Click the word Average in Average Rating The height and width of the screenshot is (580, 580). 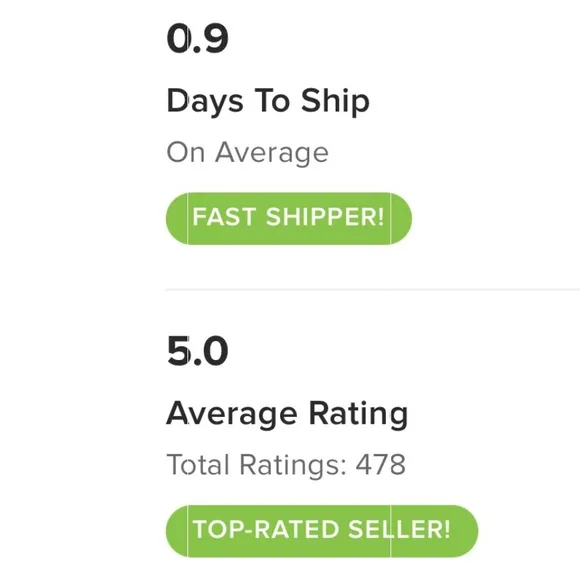point(232,414)
